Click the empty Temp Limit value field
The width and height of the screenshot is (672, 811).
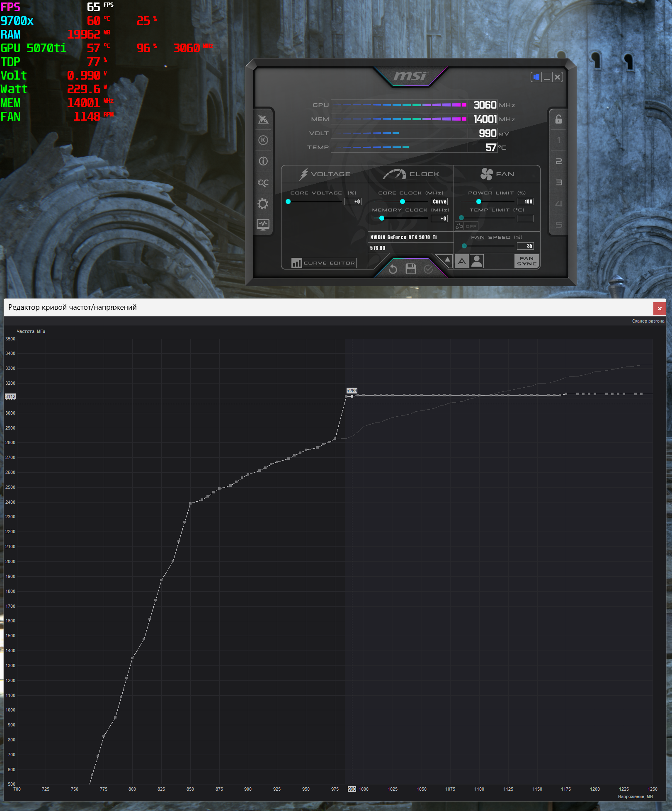[x=525, y=219]
